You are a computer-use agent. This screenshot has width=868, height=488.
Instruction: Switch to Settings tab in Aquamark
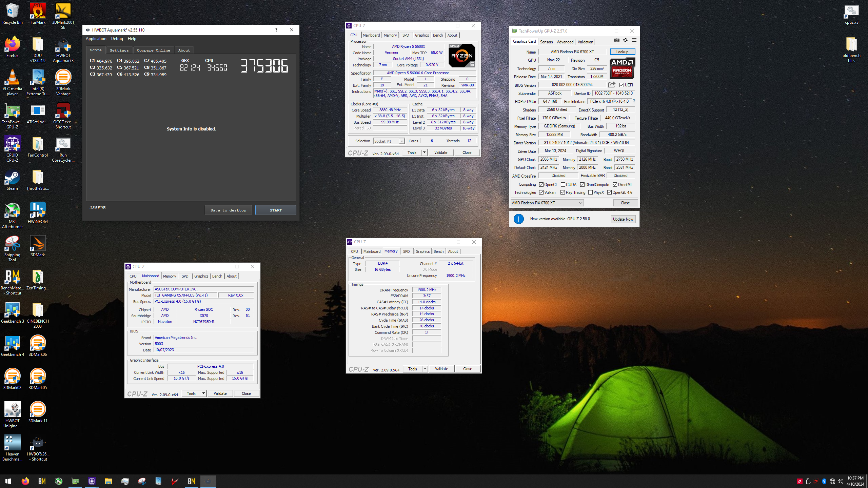click(119, 50)
